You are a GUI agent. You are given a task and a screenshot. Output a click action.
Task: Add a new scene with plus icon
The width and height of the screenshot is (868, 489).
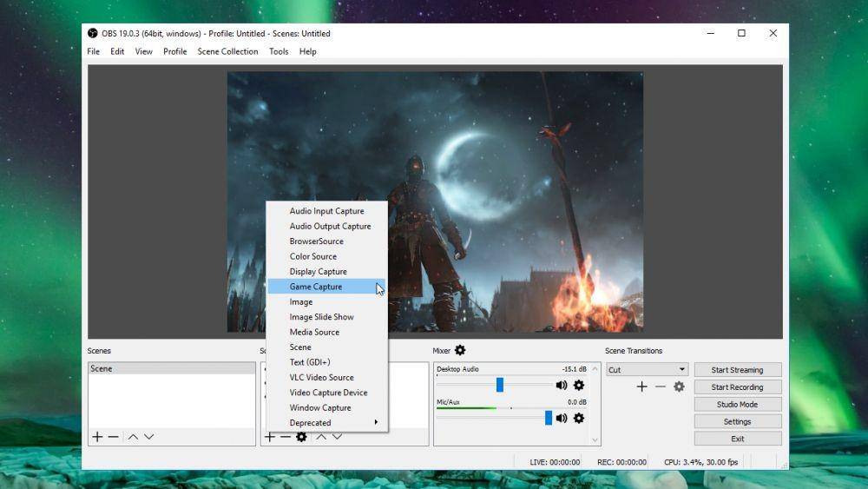97,437
